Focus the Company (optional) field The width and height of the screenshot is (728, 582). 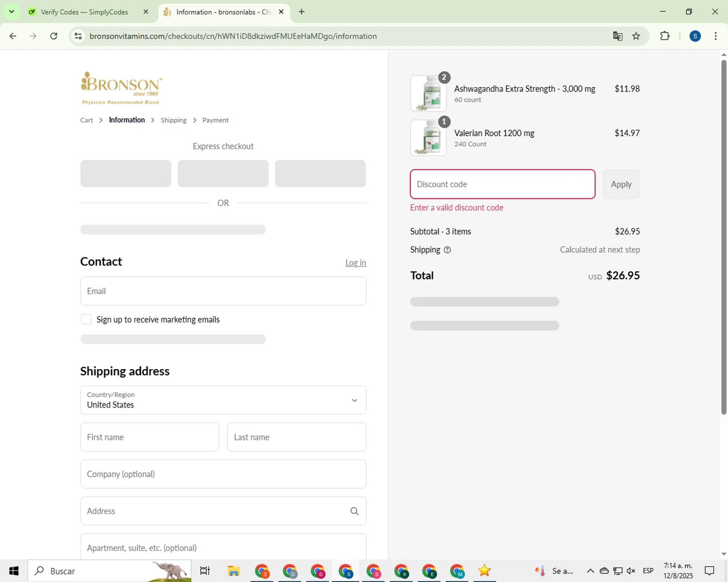pos(223,474)
